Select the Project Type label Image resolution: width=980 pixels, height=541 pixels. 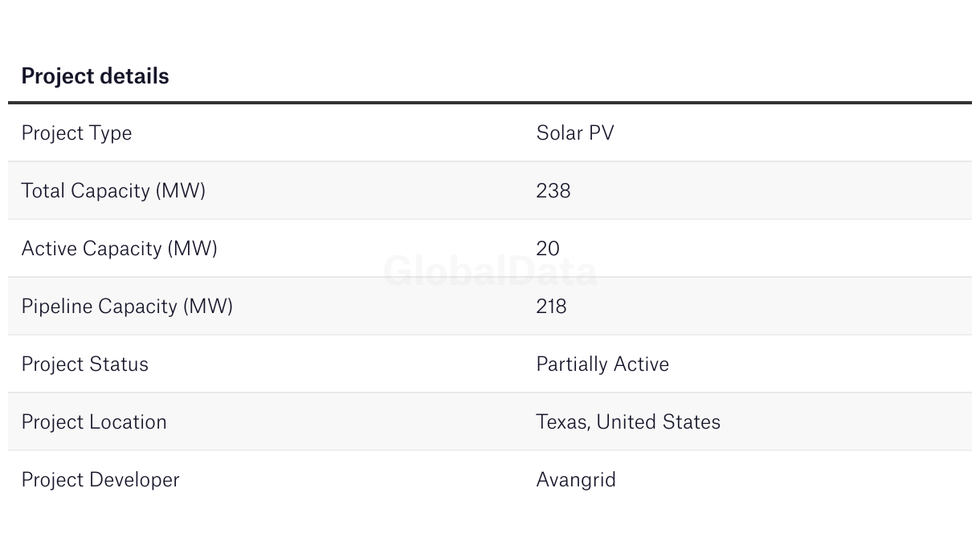tap(76, 133)
